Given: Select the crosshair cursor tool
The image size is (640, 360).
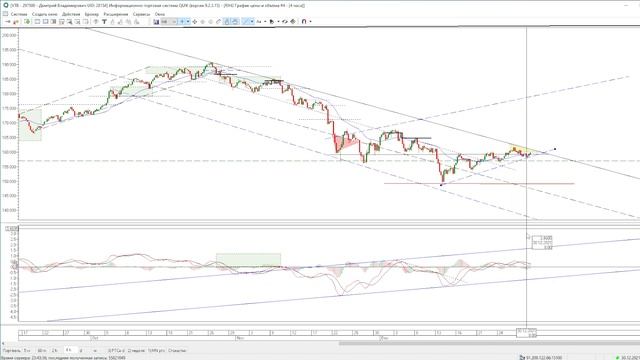Looking at the screenshot, I should point(182,21).
